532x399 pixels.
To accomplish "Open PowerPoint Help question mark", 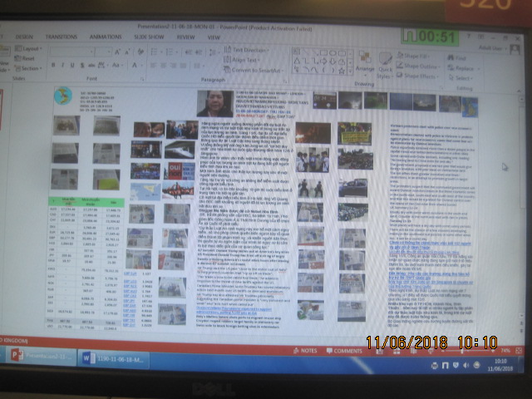I will [469, 37].
